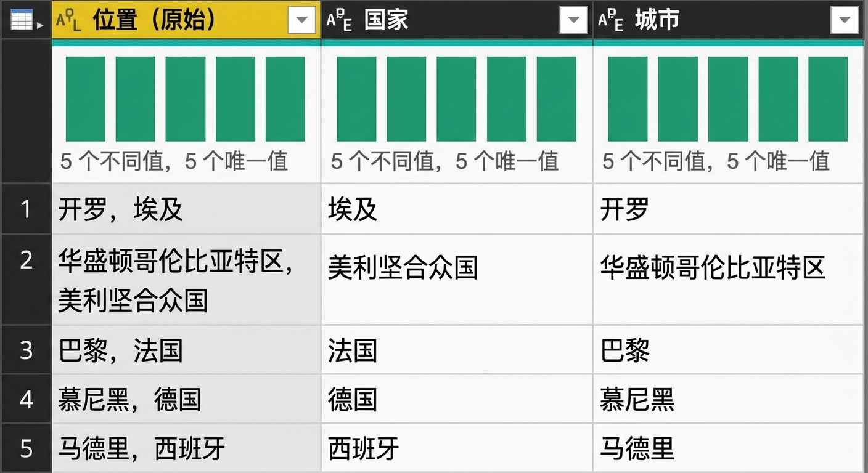Select the 德国 cell in 国家 column
Image resolution: width=868 pixels, height=473 pixels.
point(457,398)
